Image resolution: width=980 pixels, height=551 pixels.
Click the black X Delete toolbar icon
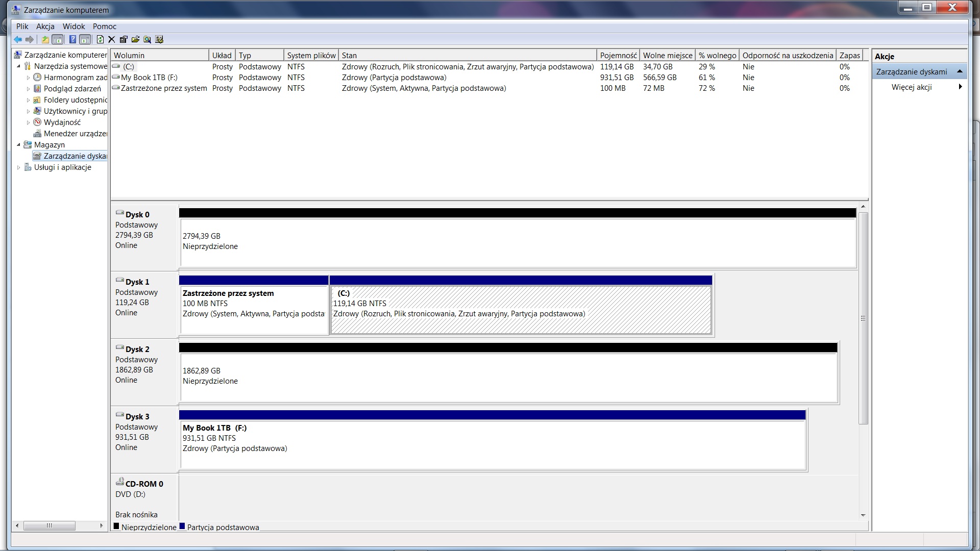[111, 39]
